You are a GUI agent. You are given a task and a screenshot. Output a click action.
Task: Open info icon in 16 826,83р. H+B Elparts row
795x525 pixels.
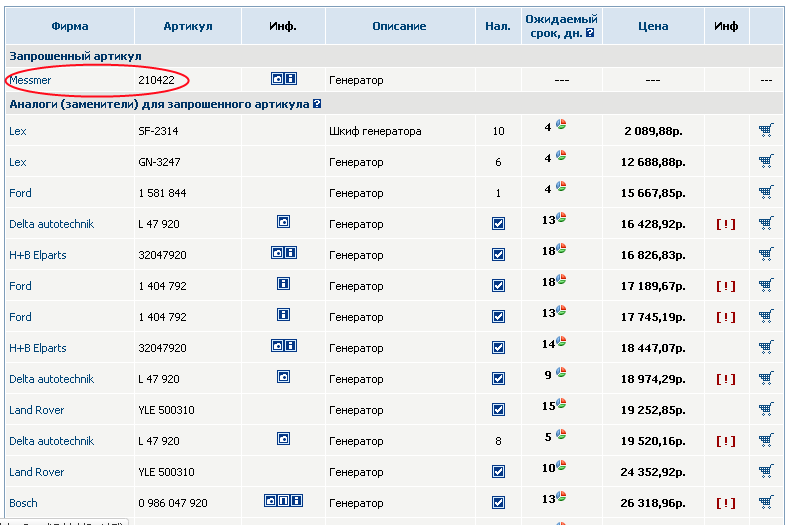pos(291,253)
